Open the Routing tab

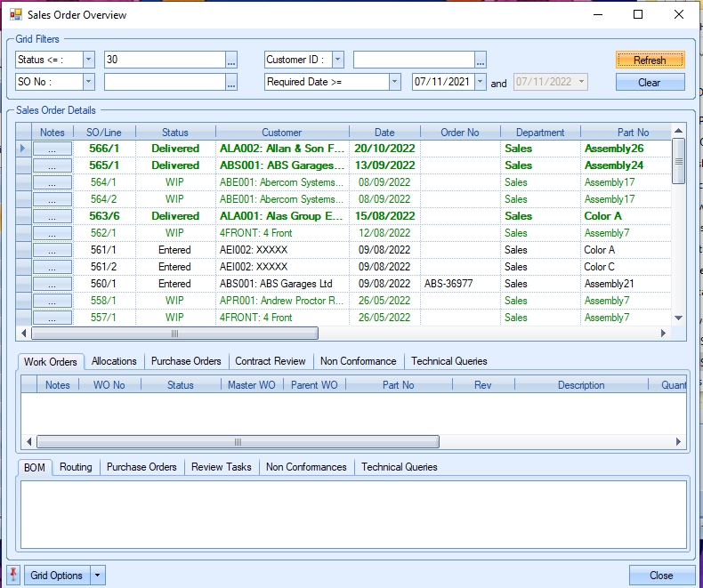[76, 467]
